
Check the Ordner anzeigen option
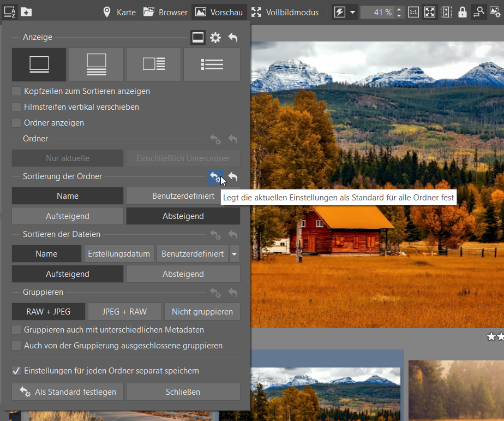click(16, 123)
